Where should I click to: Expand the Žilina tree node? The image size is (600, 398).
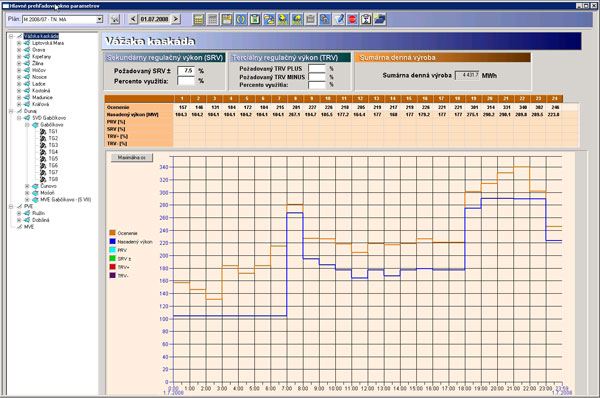click(x=19, y=64)
